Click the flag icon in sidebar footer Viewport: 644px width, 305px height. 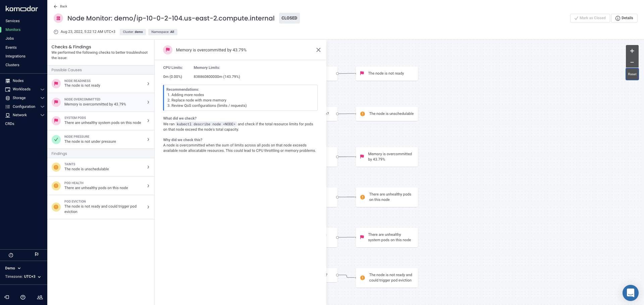pyautogui.click(x=37, y=254)
